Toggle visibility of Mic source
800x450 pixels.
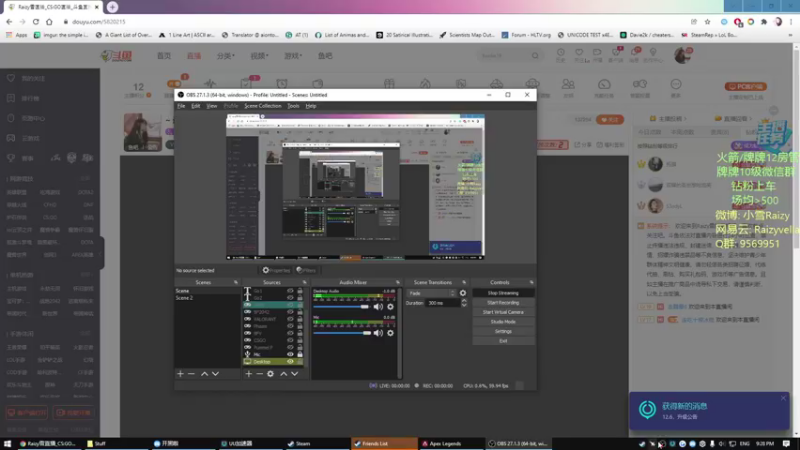pos(290,354)
